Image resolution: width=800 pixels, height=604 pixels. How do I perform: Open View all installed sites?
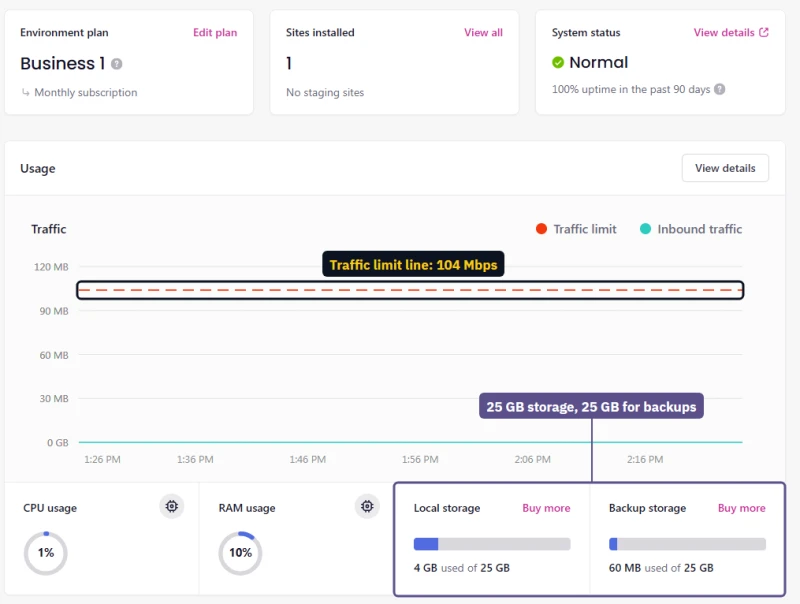[x=483, y=32]
